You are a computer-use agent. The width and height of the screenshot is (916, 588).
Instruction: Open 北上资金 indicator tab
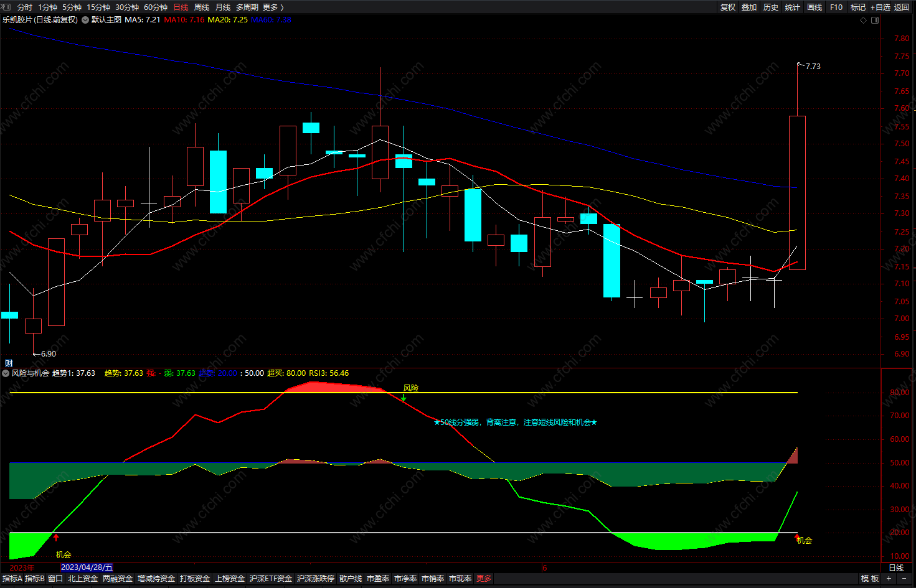point(83,579)
